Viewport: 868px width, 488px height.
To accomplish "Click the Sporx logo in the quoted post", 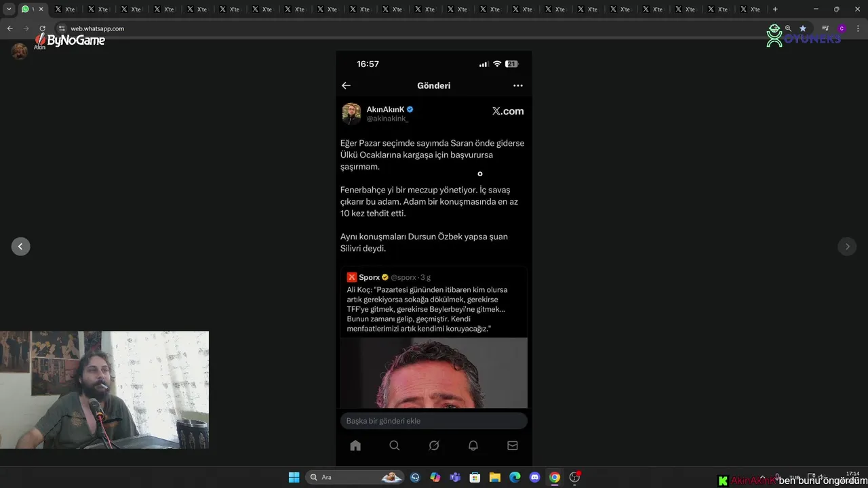I will (x=351, y=277).
